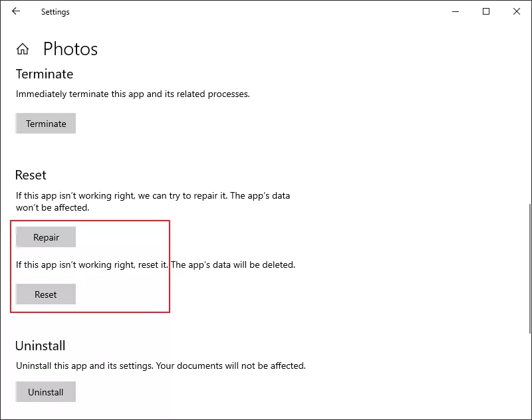Close the Settings window
532x420 pixels.
[x=517, y=11]
